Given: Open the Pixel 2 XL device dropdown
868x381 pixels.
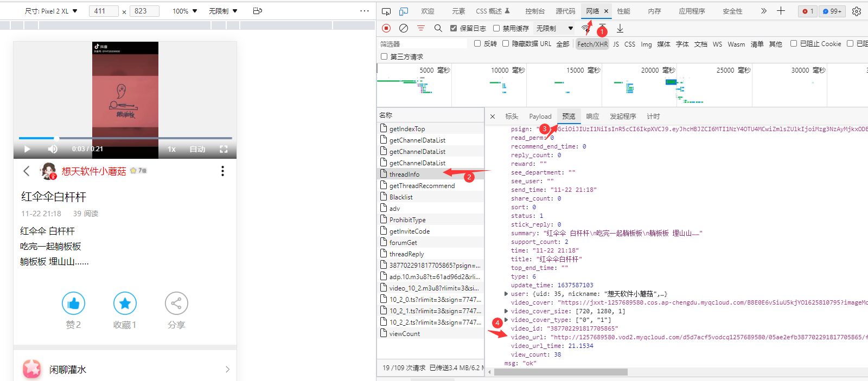Looking at the screenshot, I should coord(52,11).
